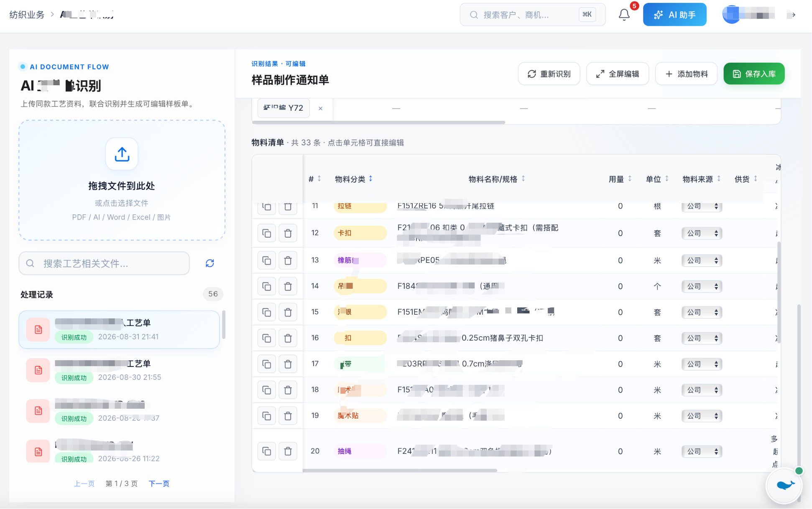Open the dolphin assistant floating button
This screenshot has width=812, height=509.
click(784, 485)
